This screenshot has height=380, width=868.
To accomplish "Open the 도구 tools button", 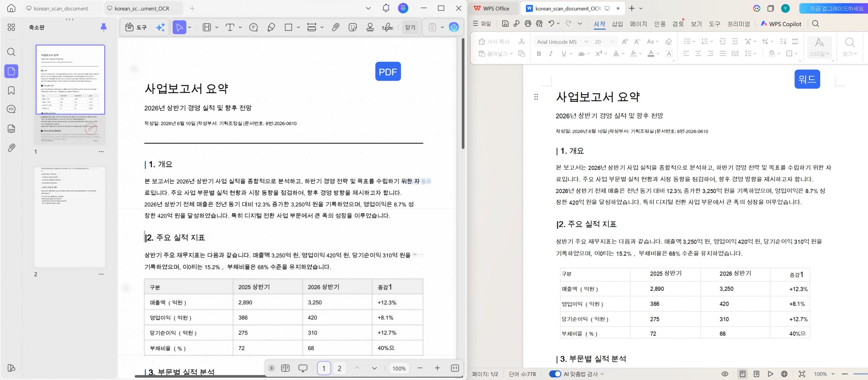I will [x=136, y=27].
